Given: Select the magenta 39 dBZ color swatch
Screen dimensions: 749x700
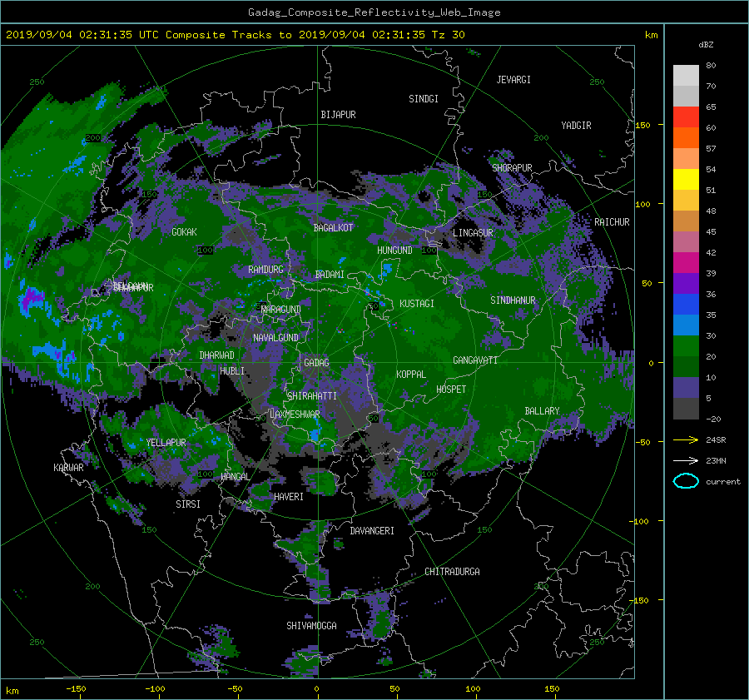Looking at the screenshot, I should (x=686, y=262).
